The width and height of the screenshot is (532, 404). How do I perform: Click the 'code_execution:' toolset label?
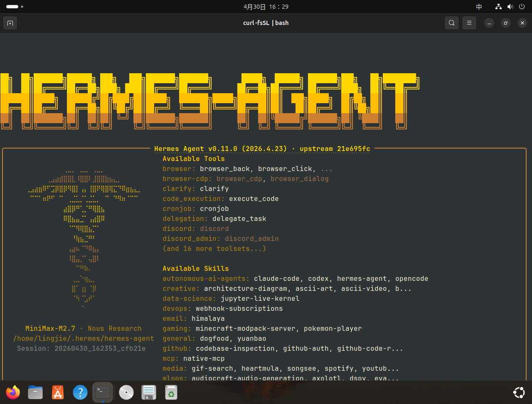point(194,198)
